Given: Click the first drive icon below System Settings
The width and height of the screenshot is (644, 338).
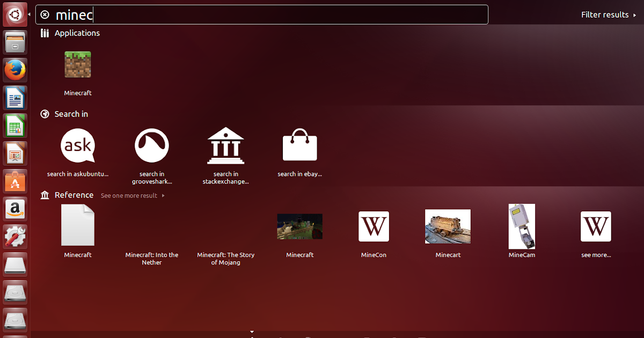Looking at the screenshot, I should coord(15,266).
